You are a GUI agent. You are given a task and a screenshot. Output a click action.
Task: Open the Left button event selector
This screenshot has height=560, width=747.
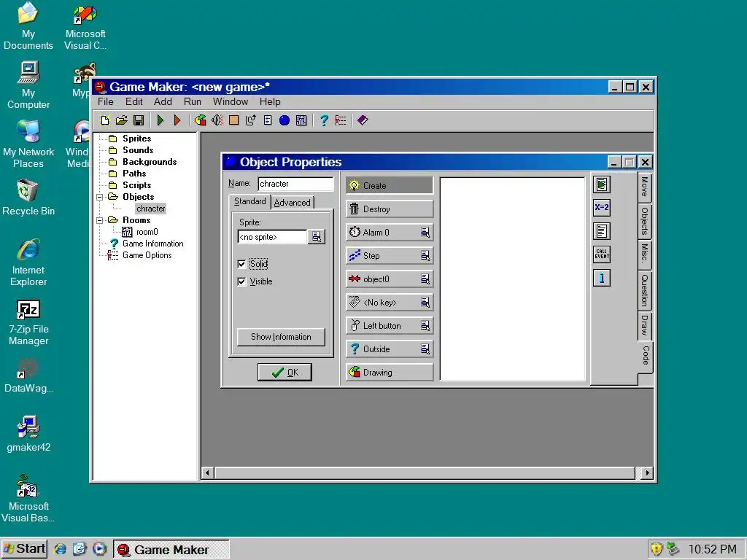pyautogui.click(x=425, y=325)
